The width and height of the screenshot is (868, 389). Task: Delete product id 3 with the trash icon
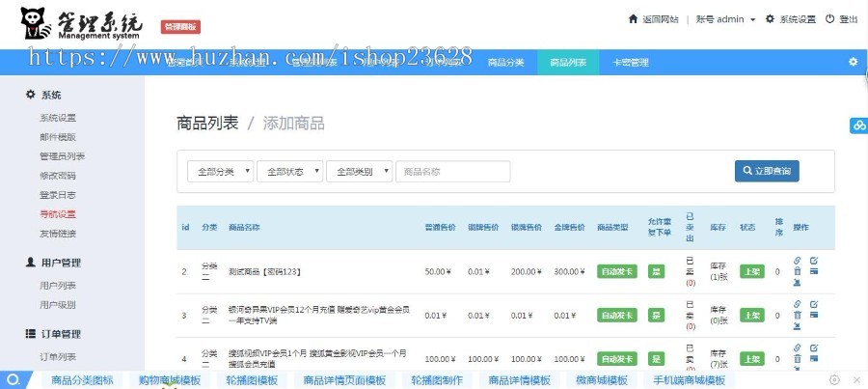click(798, 315)
